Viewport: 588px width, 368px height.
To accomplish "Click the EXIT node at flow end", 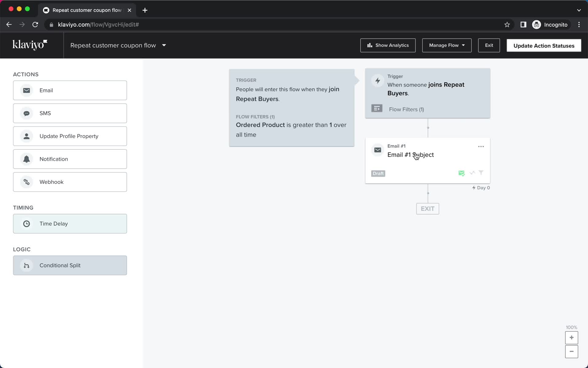I will (x=428, y=208).
